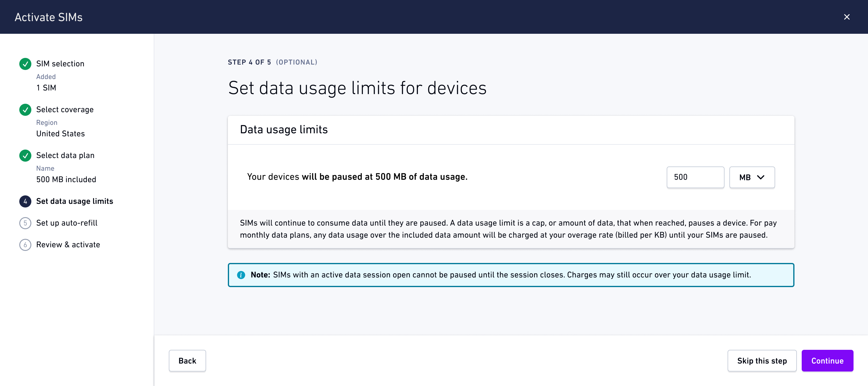Click the '1 SIM' value text
The image size is (868, 386).
(x=46, y=88)
